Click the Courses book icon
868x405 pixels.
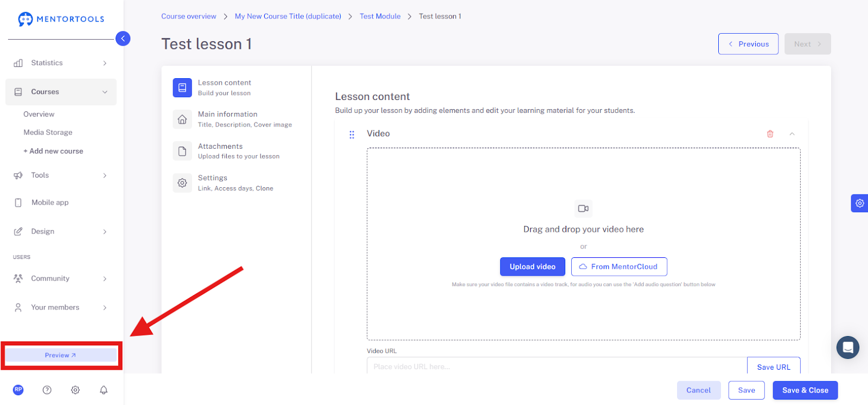[x=18, y=92]
